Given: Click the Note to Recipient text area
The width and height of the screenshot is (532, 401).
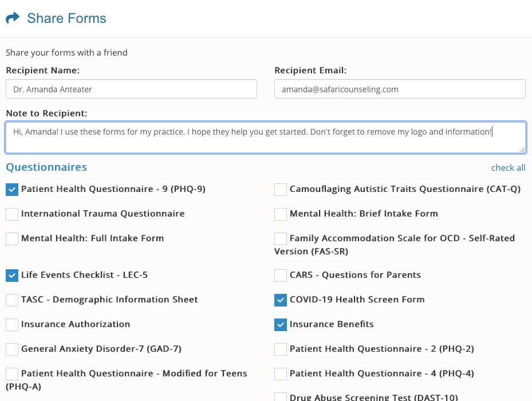Looking at the screenshot, I should (x=266, y=137).
